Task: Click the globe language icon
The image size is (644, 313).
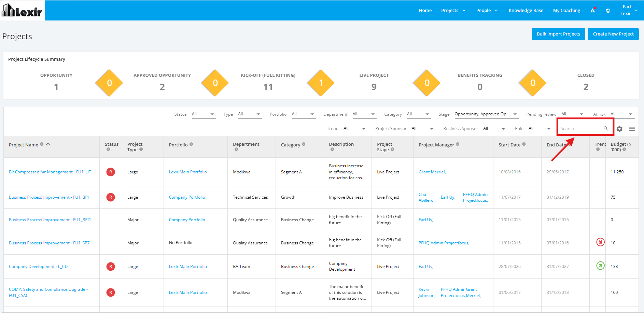Action: coord(608,11)
